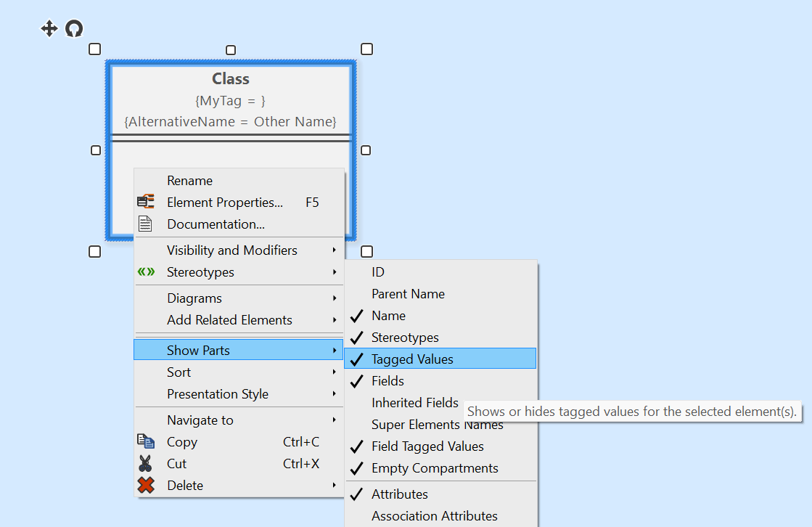Screen dimensions: 812x527
Task: Expand the Sort submenu
Action: click(239, 372)
